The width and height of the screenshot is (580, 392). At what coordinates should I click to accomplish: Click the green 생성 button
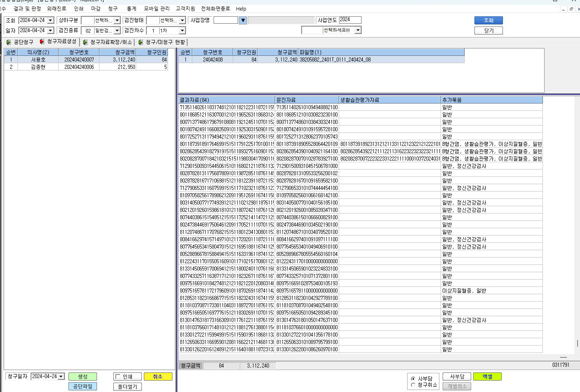tap(83, 377)
